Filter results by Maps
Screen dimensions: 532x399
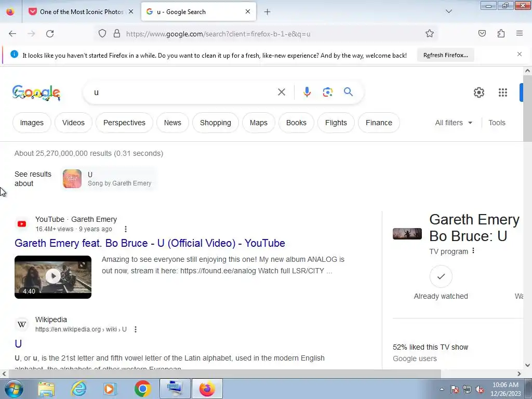pyautogui.click(x=259, y=123)
